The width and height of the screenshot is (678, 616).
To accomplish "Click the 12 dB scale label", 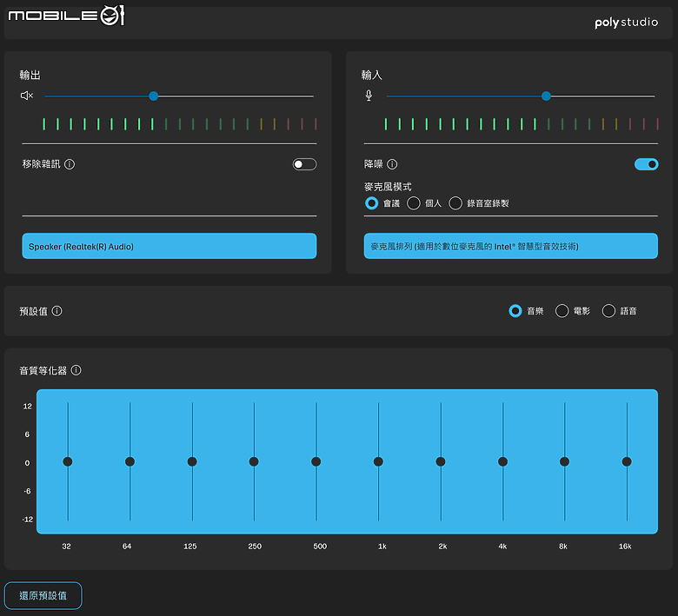I will click(x=27, y=407).
